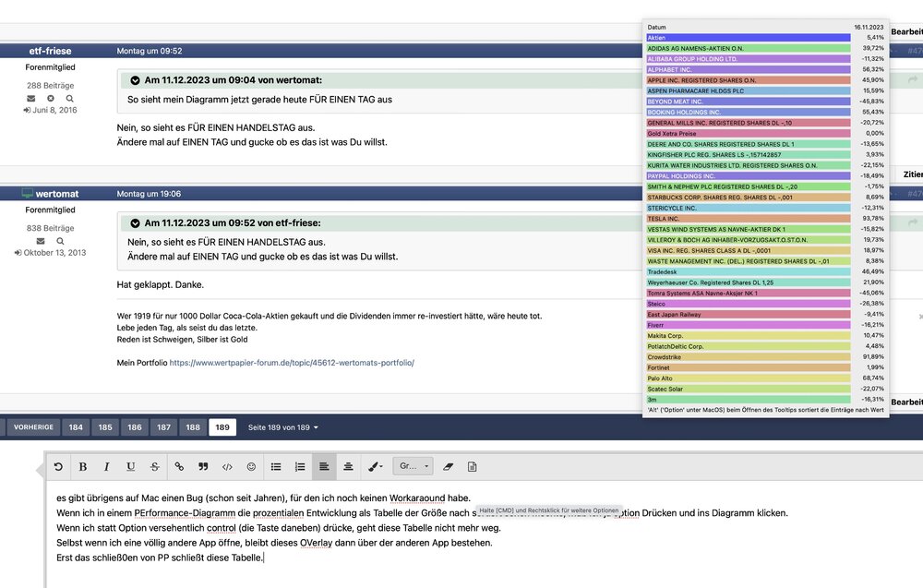Insert a code block using the </> icon
923x588 pixels.
pyautogui.click(x=227, y=467)
